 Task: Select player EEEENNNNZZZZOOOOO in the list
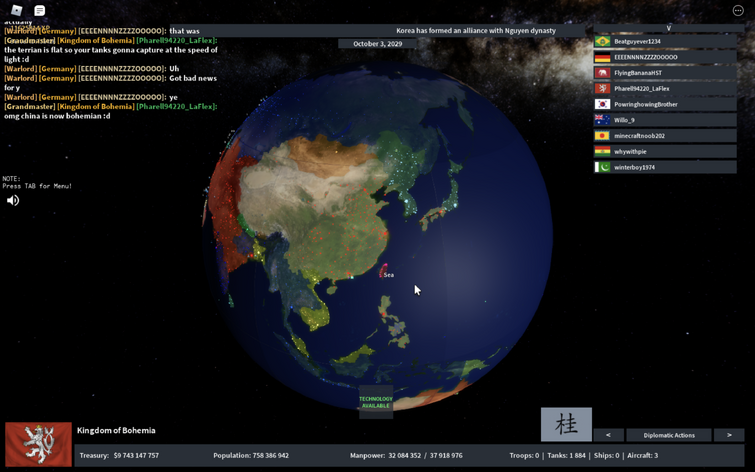pos(665,57)
